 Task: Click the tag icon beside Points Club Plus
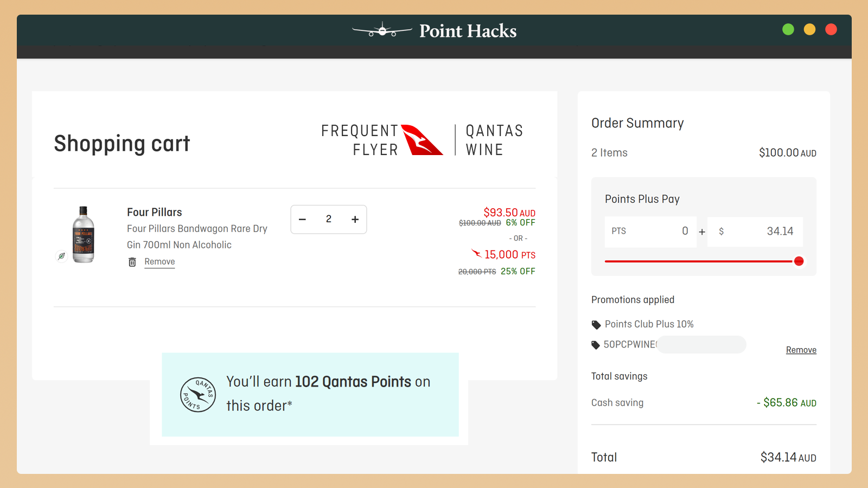(x=596, y=325)
